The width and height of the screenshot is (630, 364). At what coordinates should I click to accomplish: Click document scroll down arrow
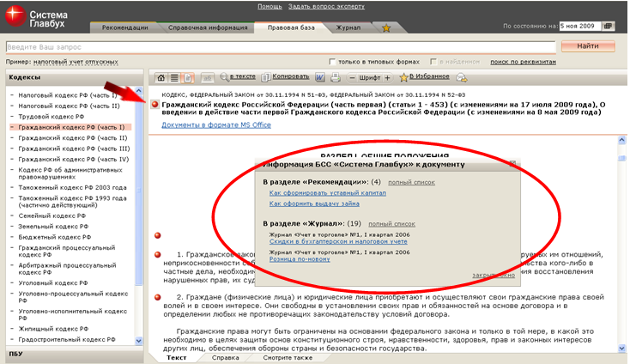tap(622, 349)
